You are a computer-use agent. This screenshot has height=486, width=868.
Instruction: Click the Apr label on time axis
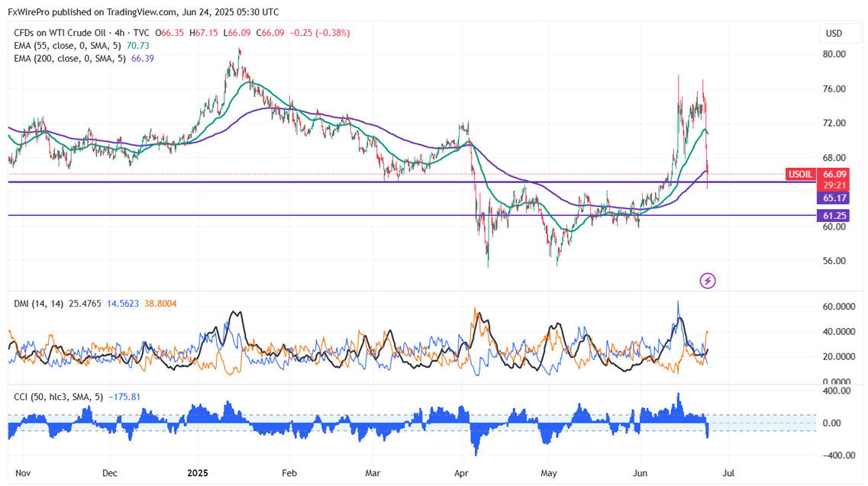pyautogui.click(x=461, y=473)
